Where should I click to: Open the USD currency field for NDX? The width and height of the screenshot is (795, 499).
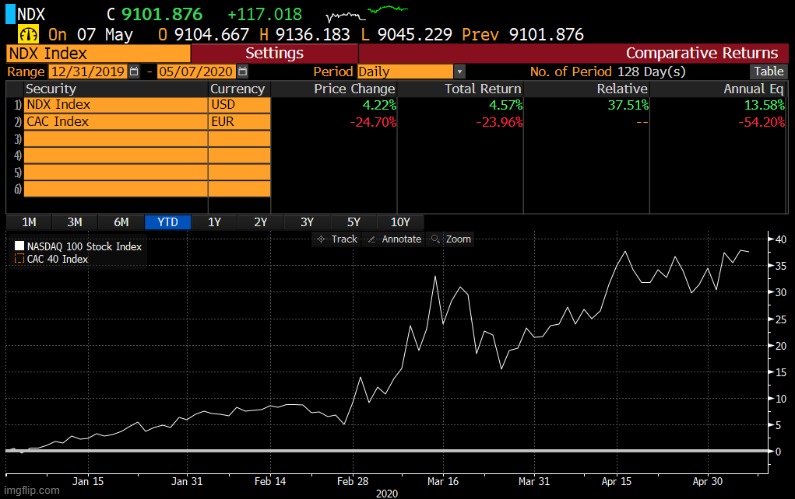(x=239, y=105)
